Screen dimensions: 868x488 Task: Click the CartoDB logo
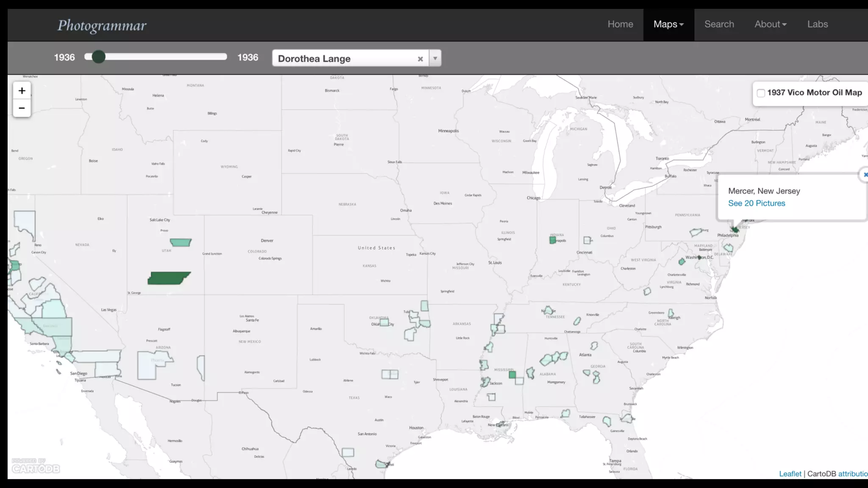click(x=36, y=466)
